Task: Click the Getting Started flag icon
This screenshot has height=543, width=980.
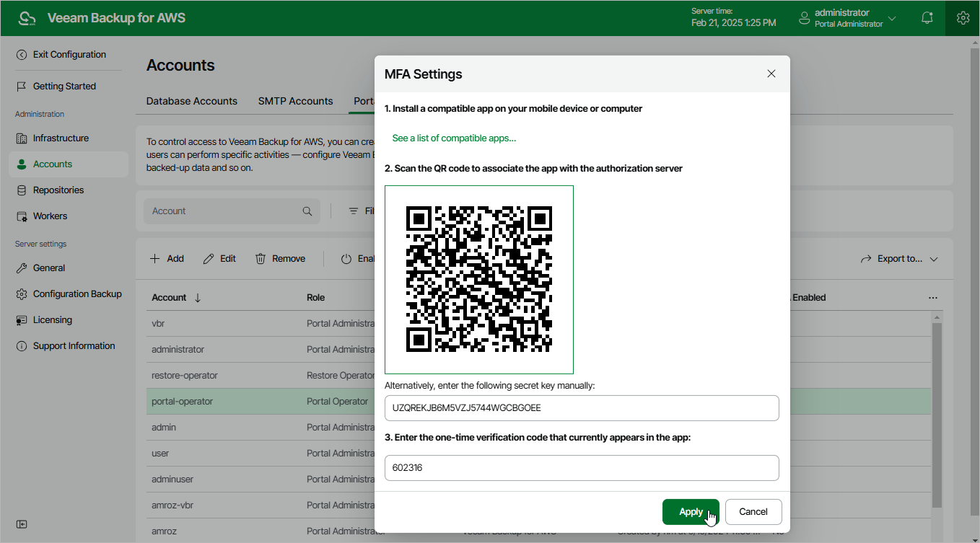Action: [22, 87]
